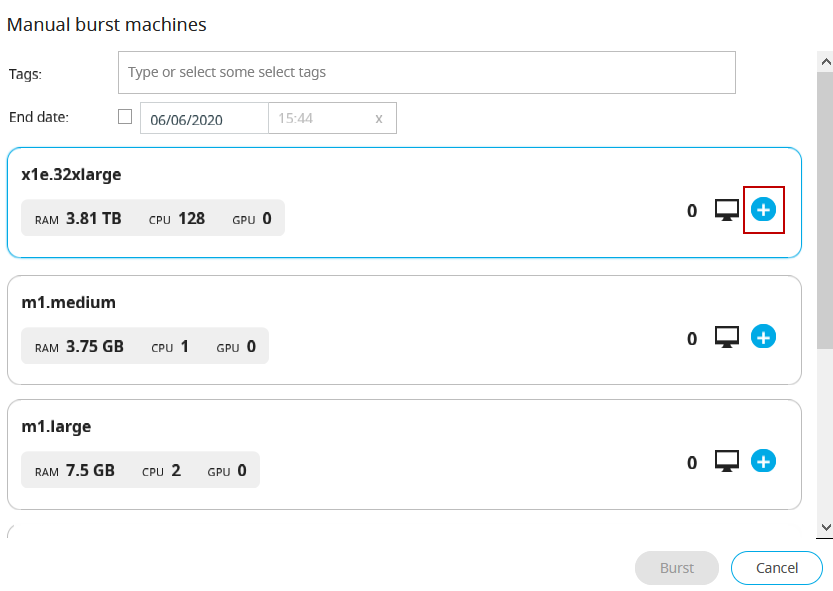Click the monitor icon in x1e.32xlarge row
833x591 pixels.
(x=727, y=211)
